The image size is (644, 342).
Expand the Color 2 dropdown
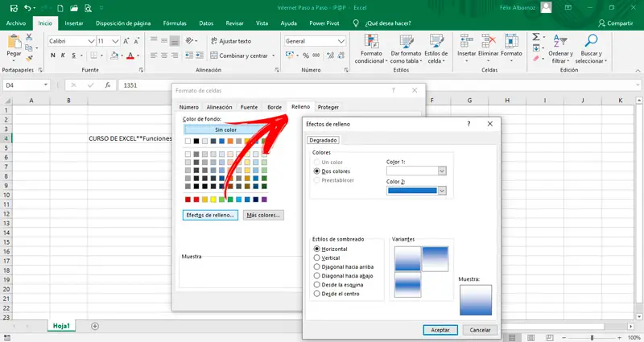(442, 191)
